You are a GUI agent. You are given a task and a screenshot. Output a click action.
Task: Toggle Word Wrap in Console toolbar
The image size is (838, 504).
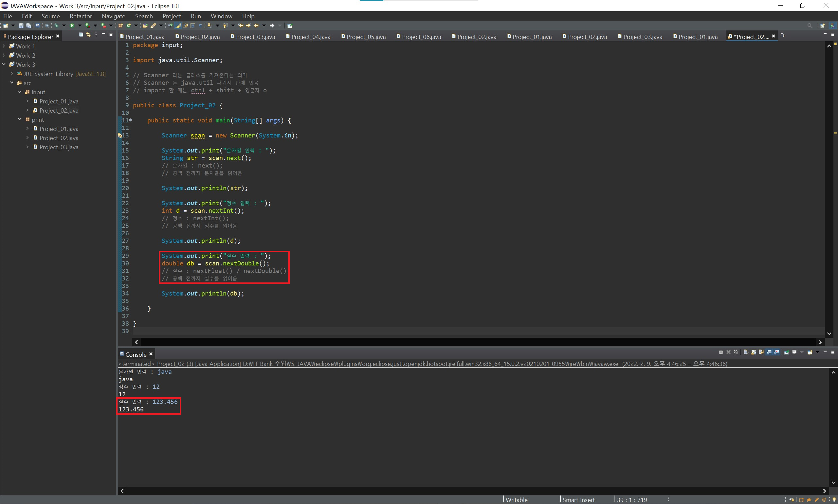[761, 352]
